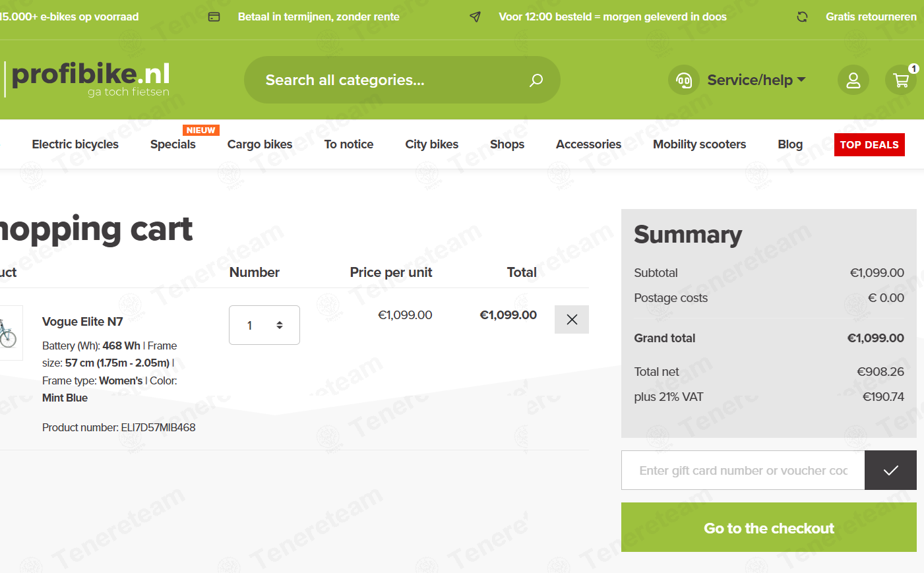This screenshot has width=924, height=573.
Task: Click the search magnifier icon
Action: pos(536,80)
